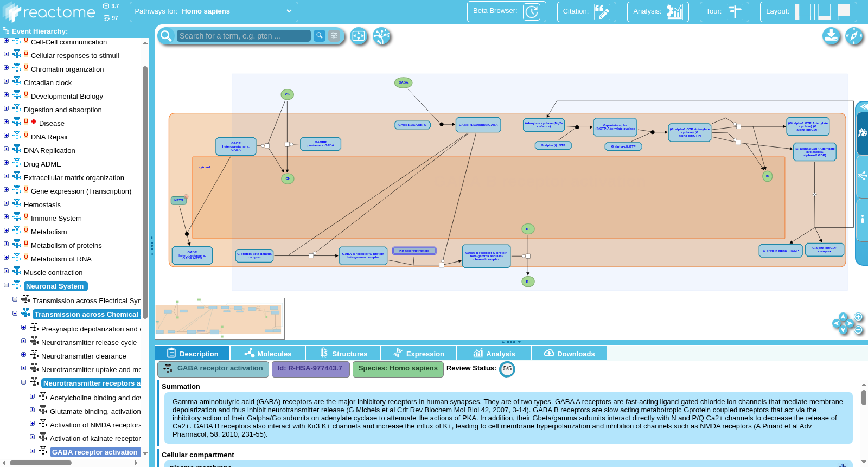Collapse the right side panel chevrons
868x467 pixels.
[x=864, y=106]
